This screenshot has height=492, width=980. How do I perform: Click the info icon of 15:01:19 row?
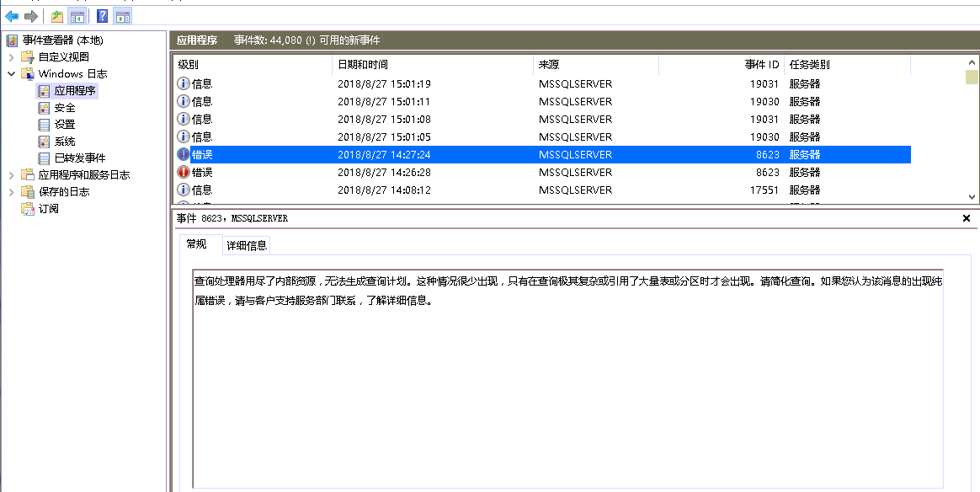coord(184,83)
